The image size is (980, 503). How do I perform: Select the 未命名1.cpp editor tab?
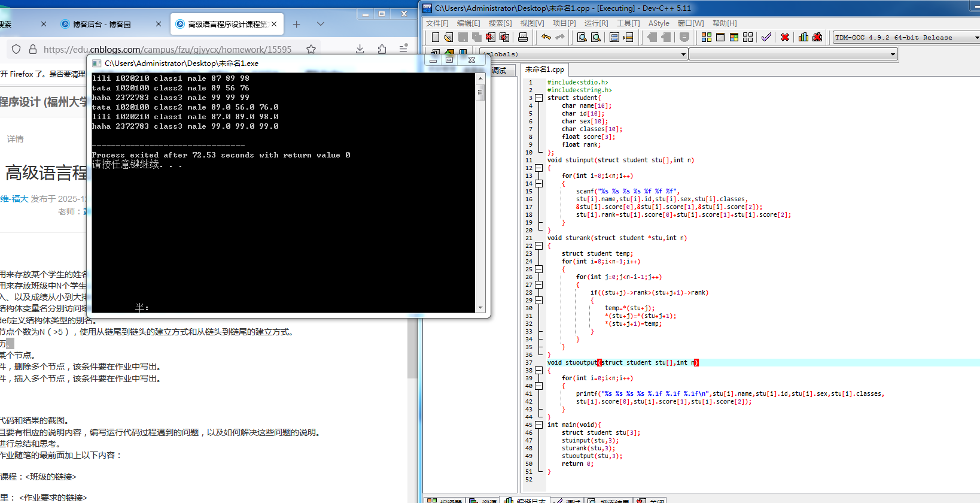tap(544, 69)
